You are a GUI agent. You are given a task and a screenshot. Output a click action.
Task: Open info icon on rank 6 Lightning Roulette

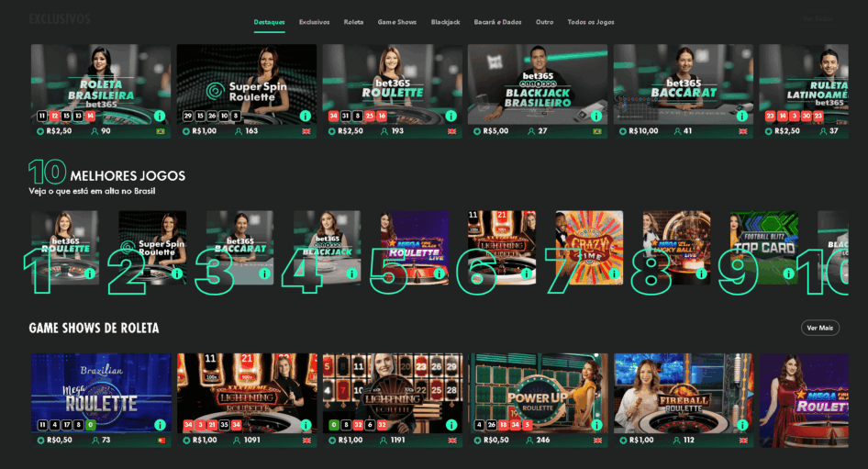tap(527, 274)
